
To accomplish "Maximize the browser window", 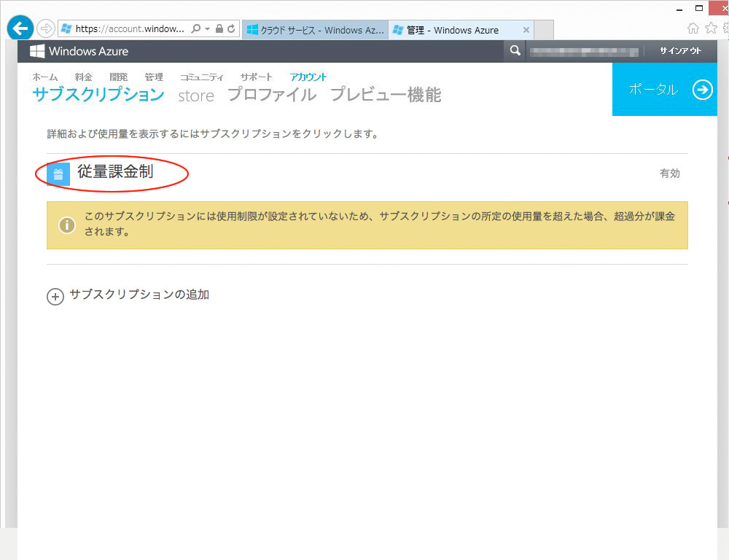I will [699, 8].
